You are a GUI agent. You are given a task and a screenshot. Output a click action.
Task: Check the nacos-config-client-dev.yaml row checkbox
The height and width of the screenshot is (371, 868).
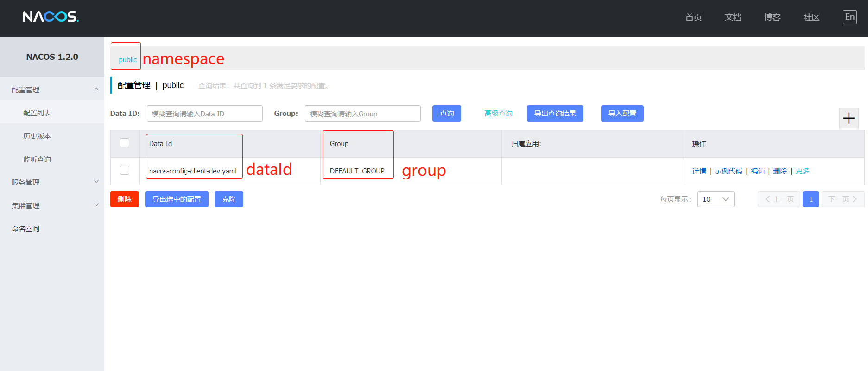(125, 170)
